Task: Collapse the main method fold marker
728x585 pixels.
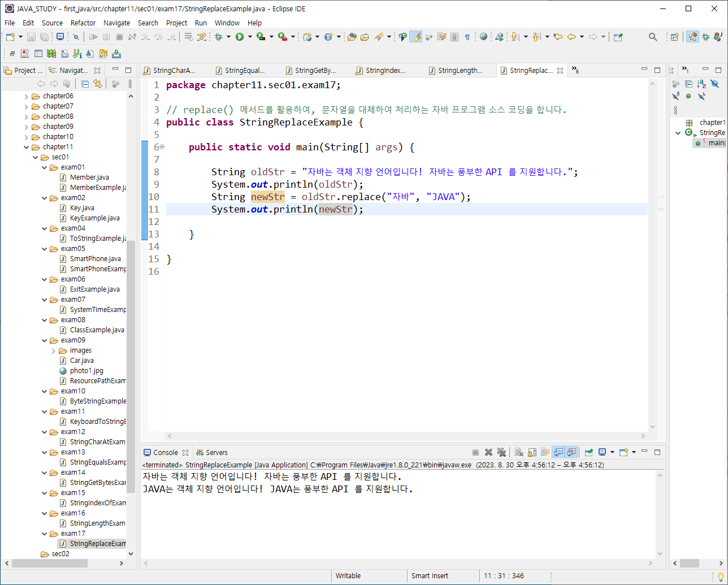Action: click(162, 147)
